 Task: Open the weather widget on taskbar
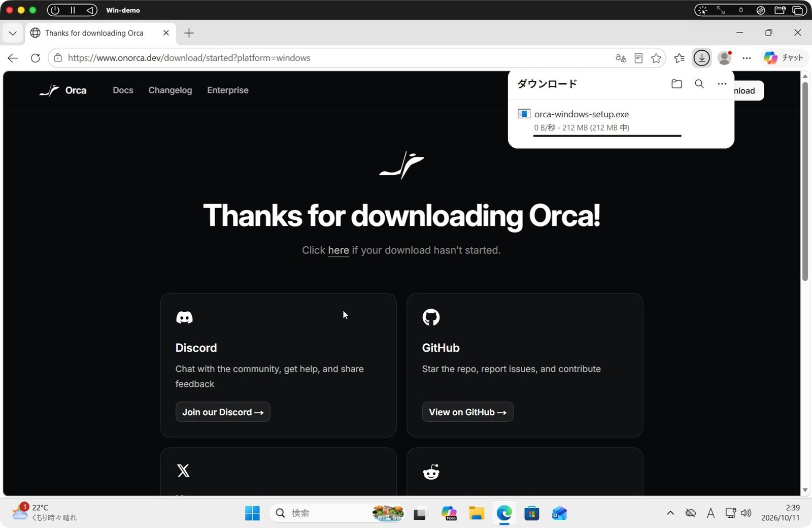coord(45,512)
